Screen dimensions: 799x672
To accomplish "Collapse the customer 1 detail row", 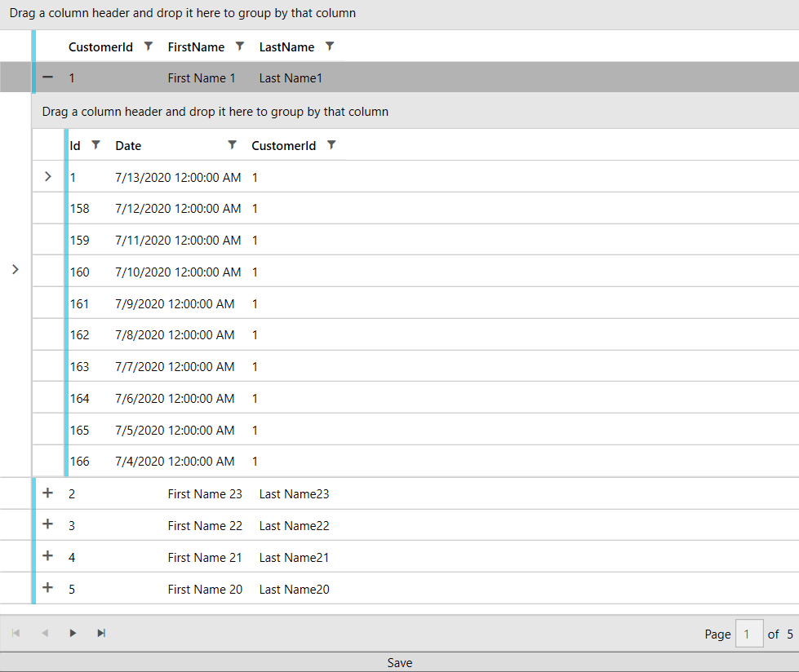I will pyautogui.click(x=47, y=77).
